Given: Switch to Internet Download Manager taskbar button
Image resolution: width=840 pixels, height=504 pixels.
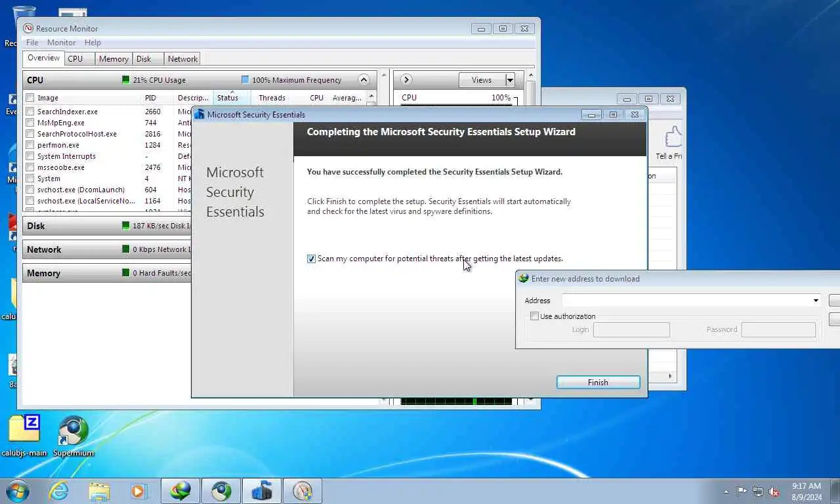Looking at the screenshot, I should (180, 491).
